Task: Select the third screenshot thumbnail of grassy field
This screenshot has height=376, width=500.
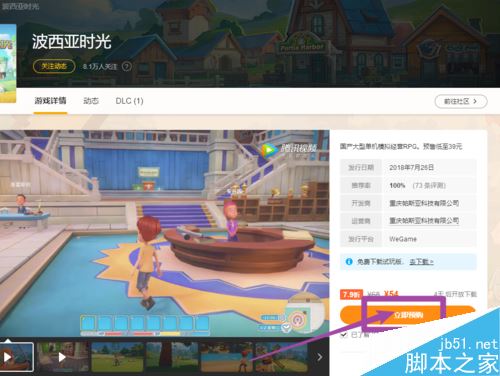Action: 117,357
